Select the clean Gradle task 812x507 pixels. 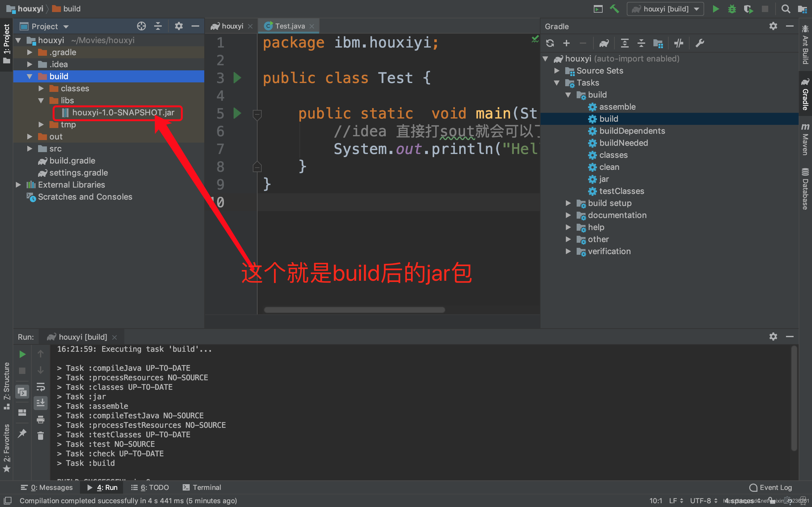(x=609, y=167)
